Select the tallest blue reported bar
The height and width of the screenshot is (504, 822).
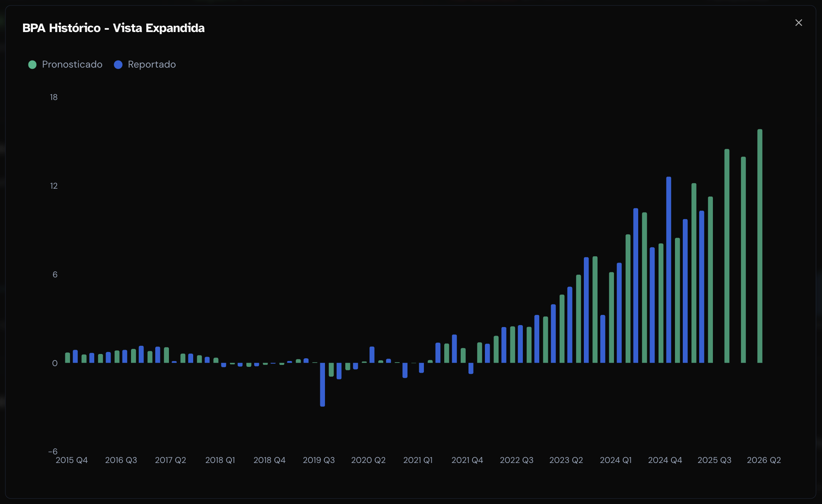pyautogui.click(x=669, y=270)
